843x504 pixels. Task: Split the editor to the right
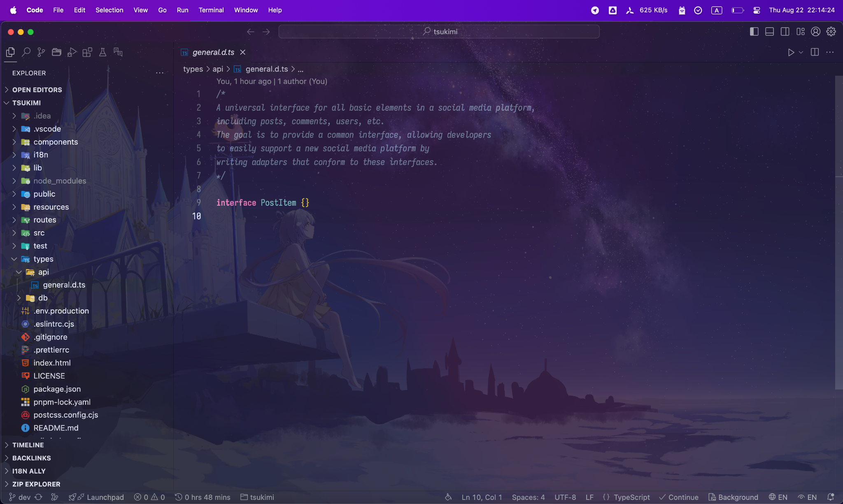[815, 52]
